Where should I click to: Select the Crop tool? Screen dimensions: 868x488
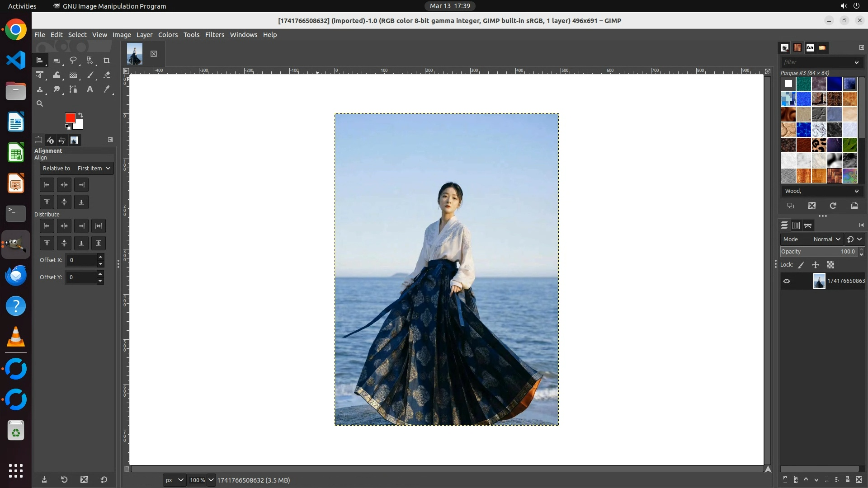107,60
